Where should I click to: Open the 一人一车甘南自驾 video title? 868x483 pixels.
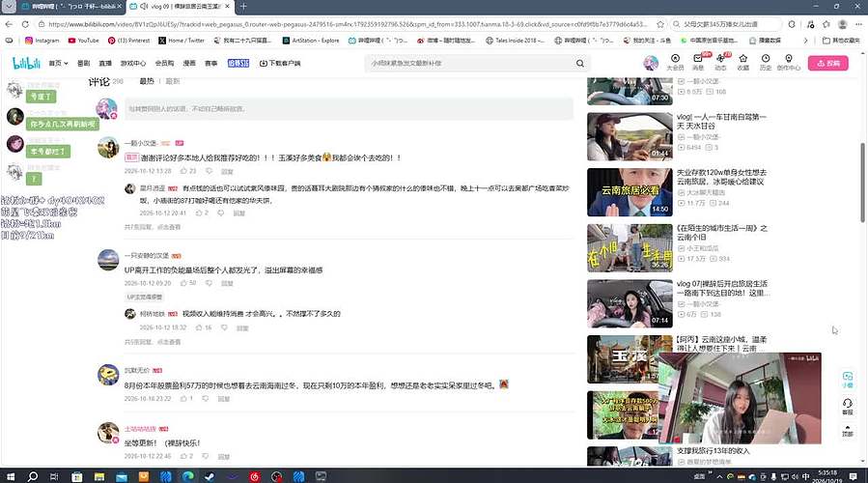click(721, 122)
